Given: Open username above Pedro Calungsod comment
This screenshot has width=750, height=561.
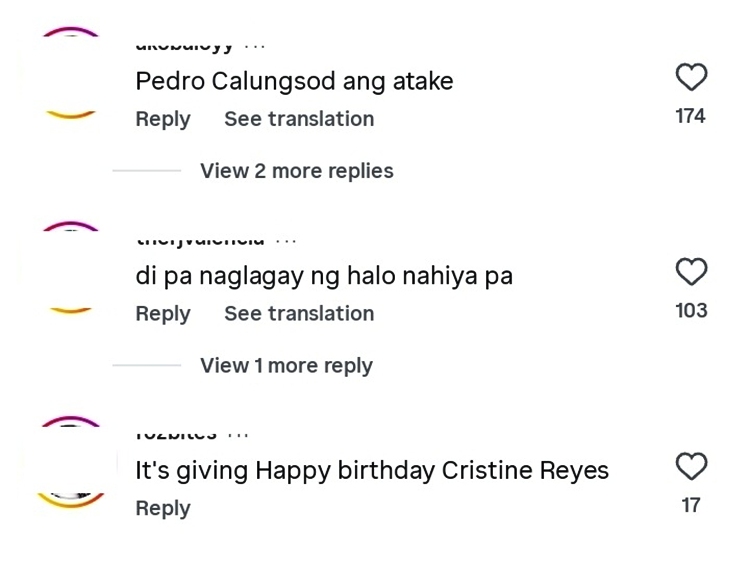Looking at the screenshot, I should [x=184, y=46].
